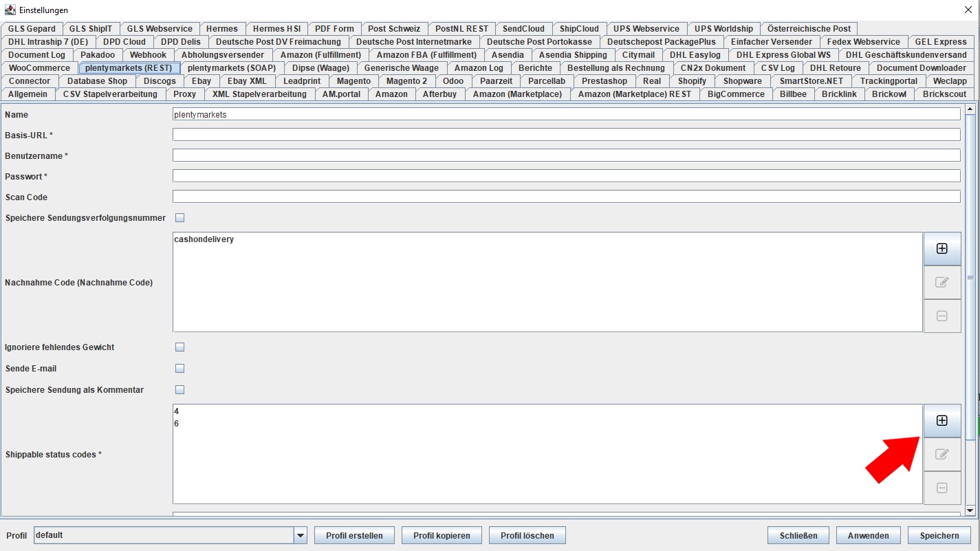The width and height of the screenshot is (980, 551).
Task: Select status code 4 in the list
Action: (547, 411)
